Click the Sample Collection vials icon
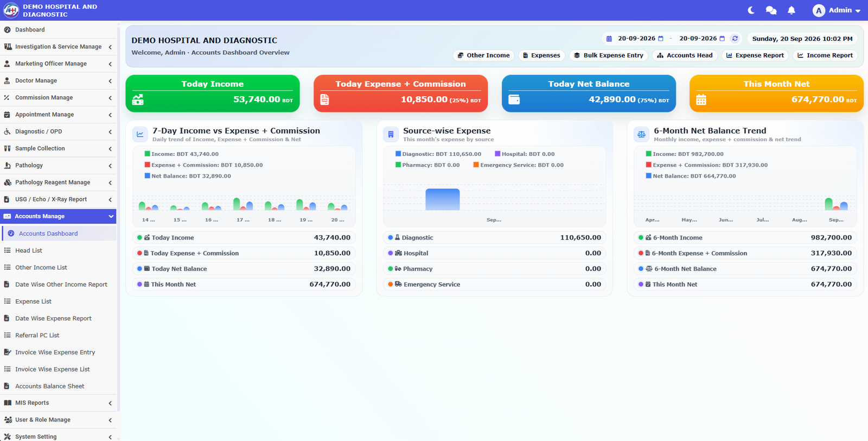Screen dimensions: 868x441 click(7, 148)
